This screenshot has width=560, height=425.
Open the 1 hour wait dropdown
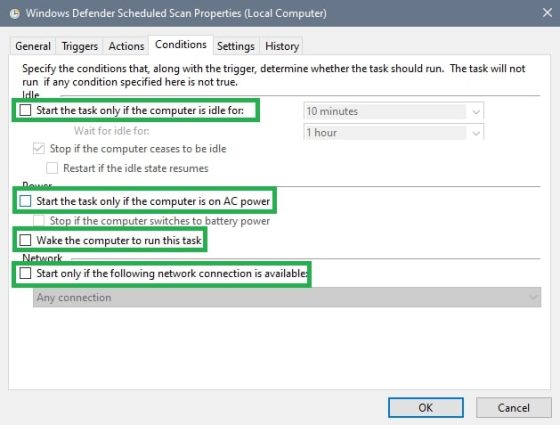coord(394,132)
